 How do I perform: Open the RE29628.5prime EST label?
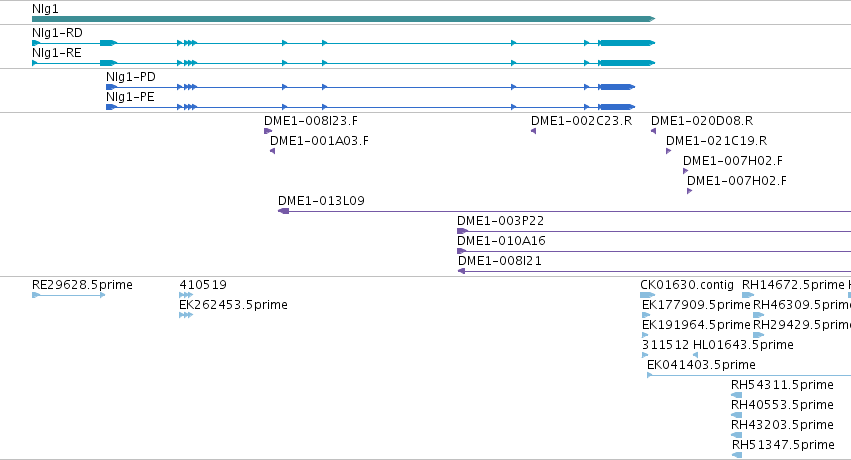click(82, 285)
